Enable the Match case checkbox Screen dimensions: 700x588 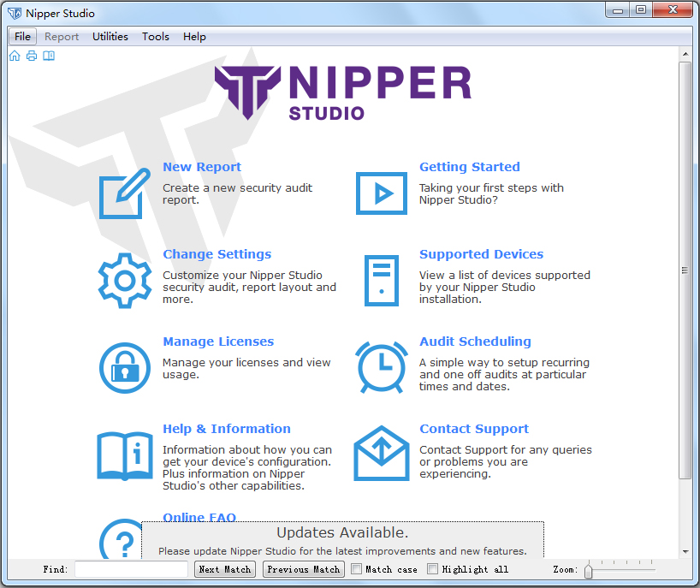click(x=357, y=569)
